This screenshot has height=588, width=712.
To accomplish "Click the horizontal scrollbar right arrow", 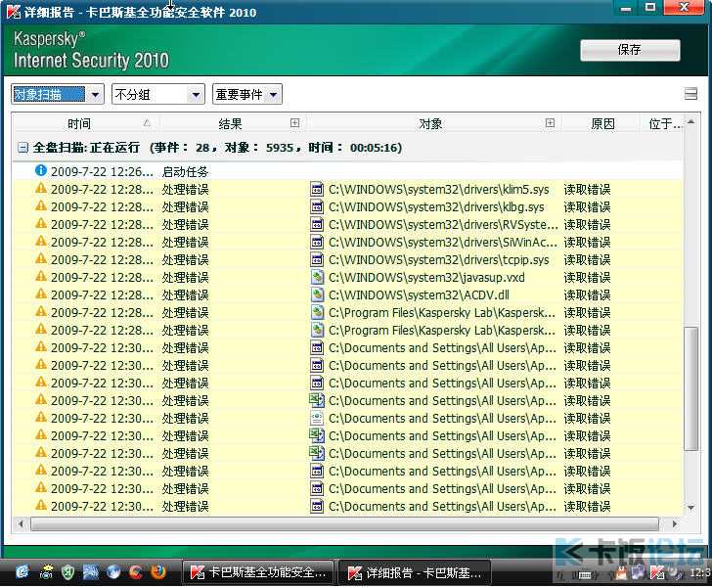I will [675, 524].
